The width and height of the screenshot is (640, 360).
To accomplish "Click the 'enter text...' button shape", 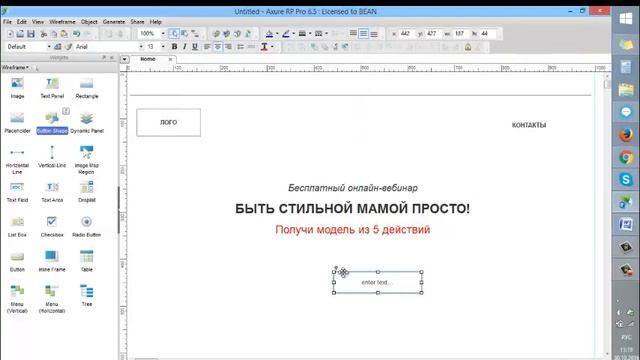I will pyautogui.click(x=378, y=282).
